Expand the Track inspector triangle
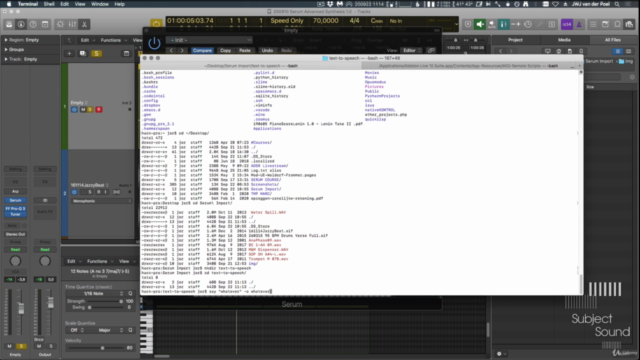640x360 pixels. click(6, 59)
